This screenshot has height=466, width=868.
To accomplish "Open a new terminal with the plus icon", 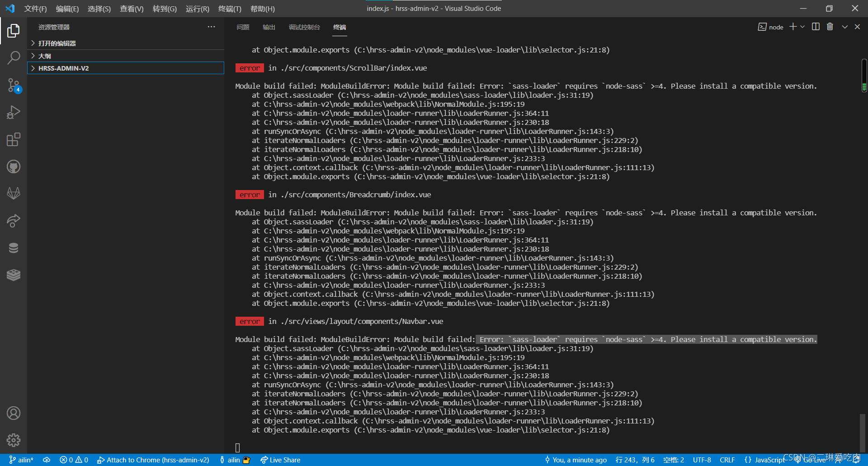I will [x=792, y=27].
